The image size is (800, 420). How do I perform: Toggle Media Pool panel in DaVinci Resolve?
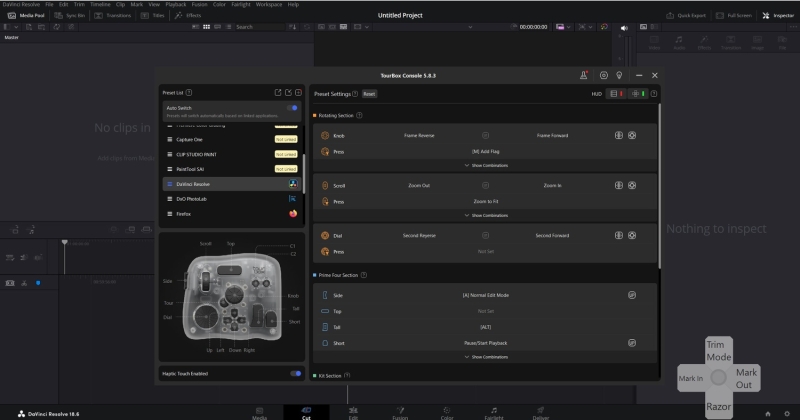tap(27, 15)
